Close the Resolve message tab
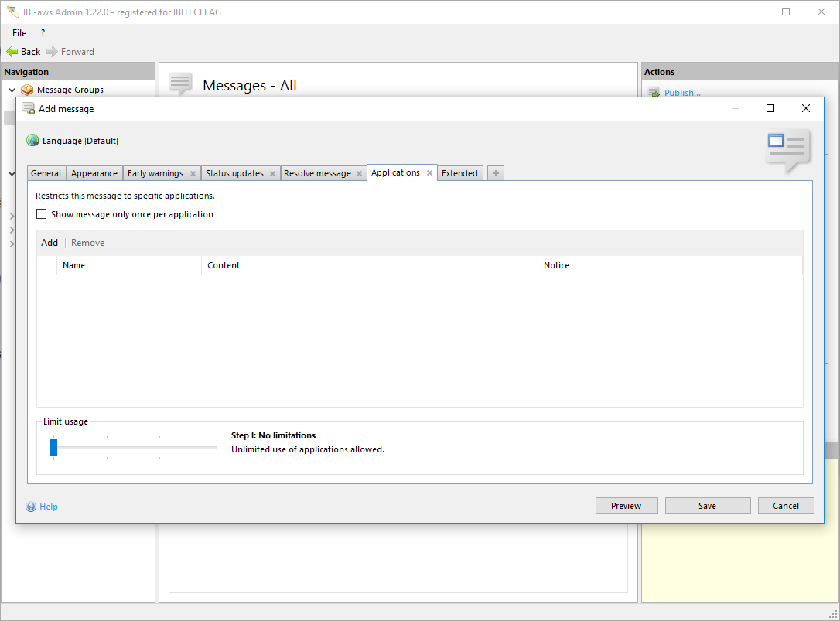 [x=359, y=174]
